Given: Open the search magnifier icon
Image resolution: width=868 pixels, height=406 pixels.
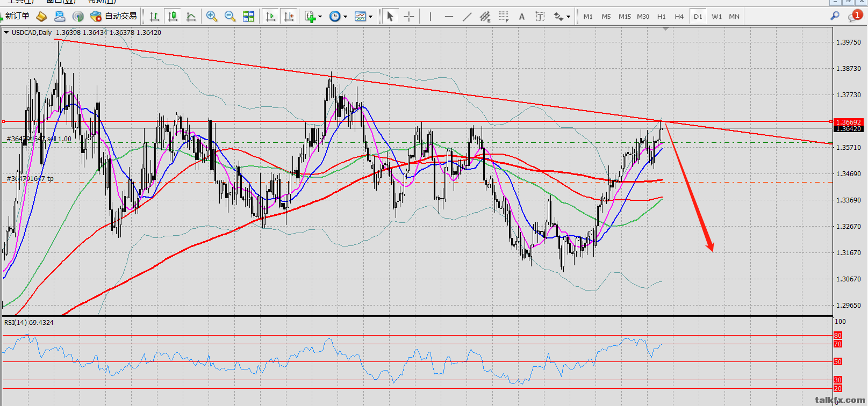Looking at the screenshot, I should coord(835,16).
